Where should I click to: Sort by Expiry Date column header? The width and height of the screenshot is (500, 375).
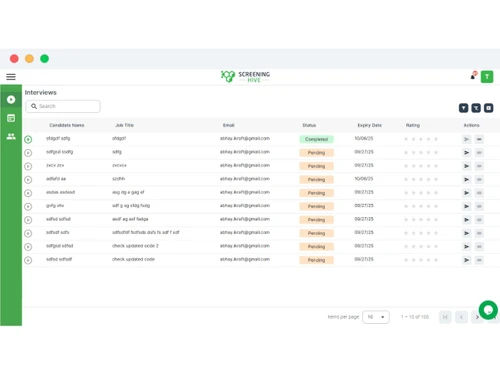(x=369, y=125)
